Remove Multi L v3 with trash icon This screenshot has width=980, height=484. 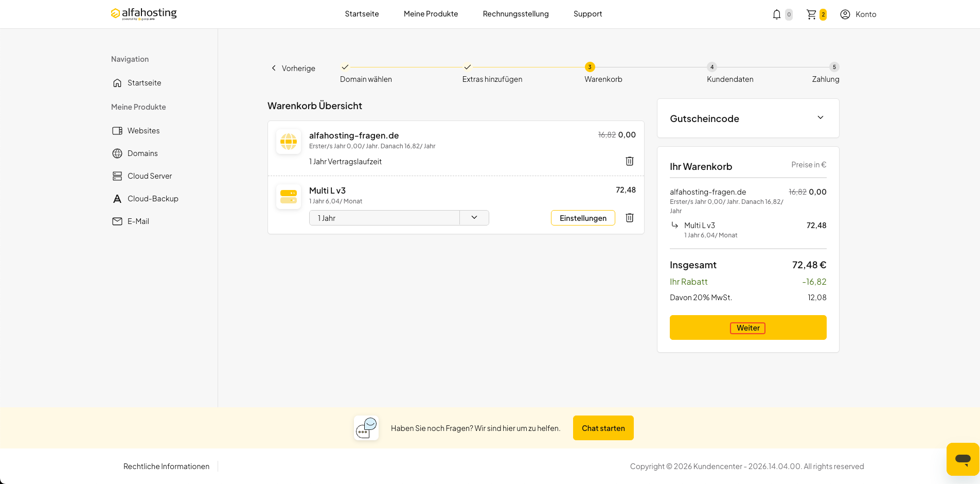pos(630,218)
